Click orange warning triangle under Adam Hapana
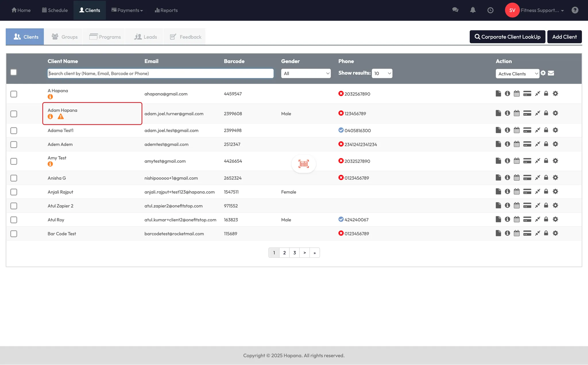The width and height of the screenshot is (588, 365). (x=61, y=117)
